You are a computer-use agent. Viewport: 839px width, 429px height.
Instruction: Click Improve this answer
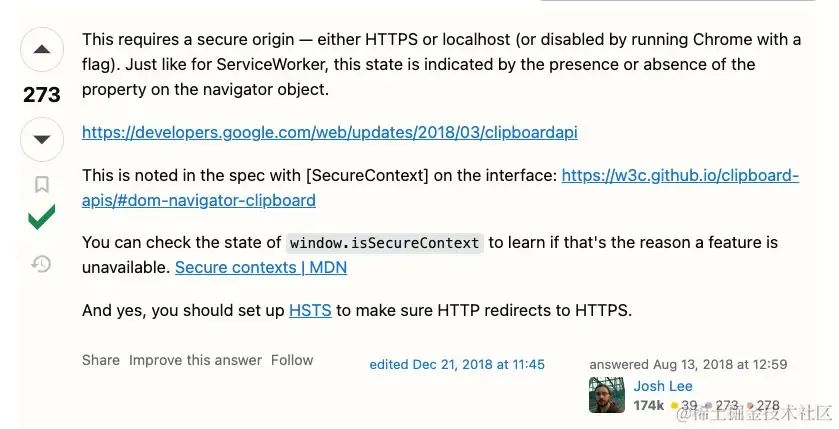click(195, 360)
